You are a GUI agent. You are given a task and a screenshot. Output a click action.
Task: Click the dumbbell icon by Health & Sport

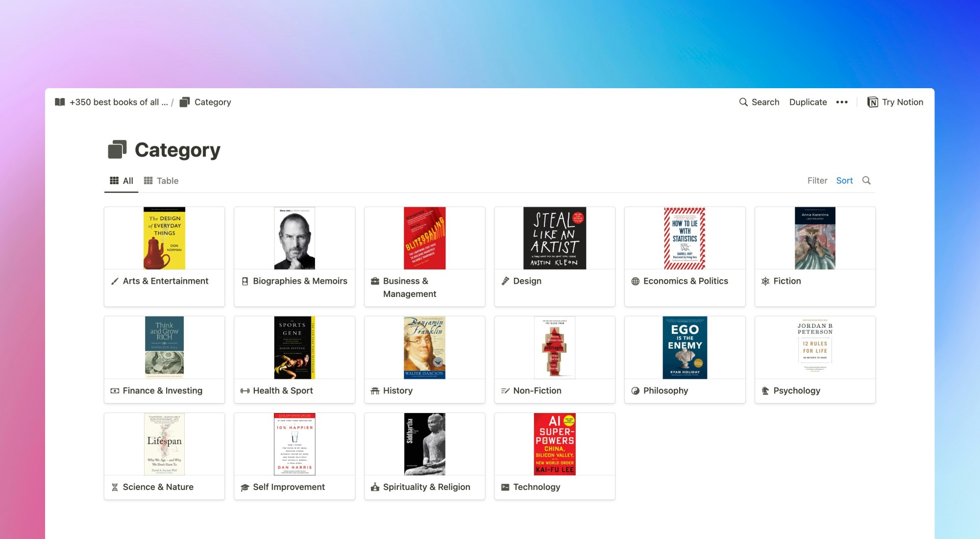[245, 391]
